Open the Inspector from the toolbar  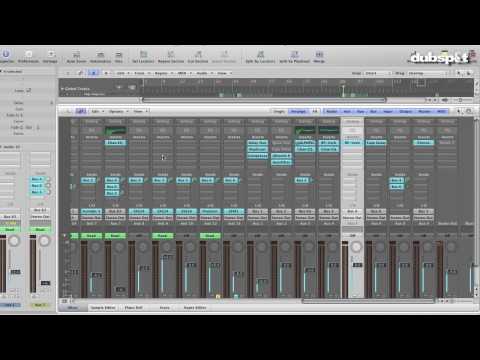tap(6, 56)
